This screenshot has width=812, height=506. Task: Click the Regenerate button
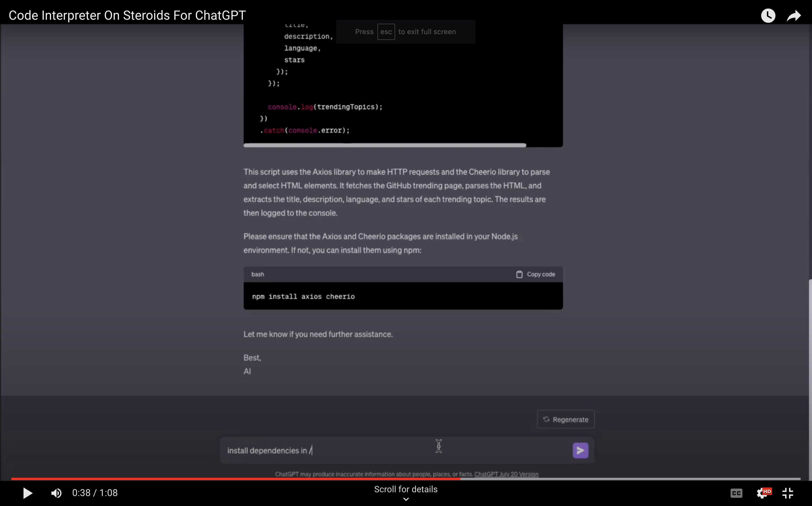566,419
